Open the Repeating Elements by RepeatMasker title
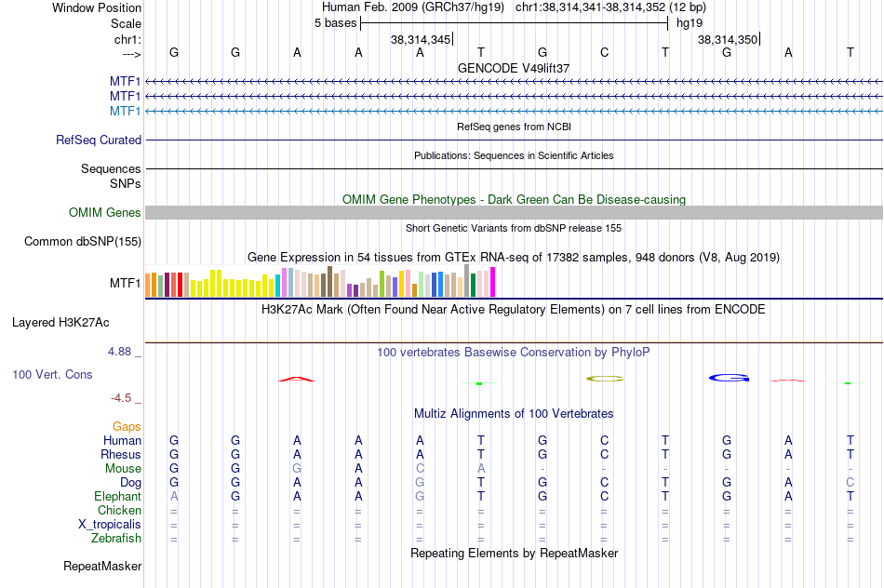Viewport: 884px width, 588px height. click(x=514, y=554)
